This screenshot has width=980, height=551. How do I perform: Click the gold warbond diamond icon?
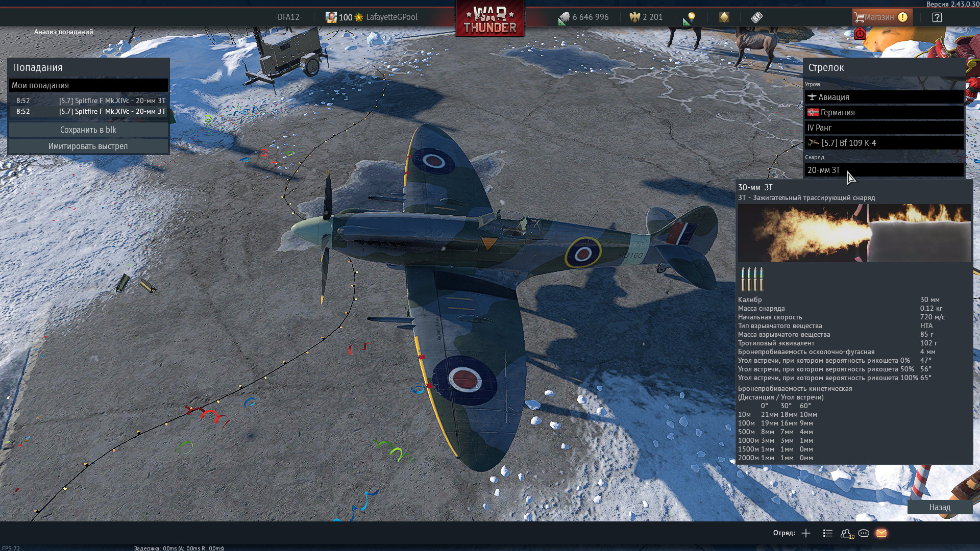click(724, 17)
